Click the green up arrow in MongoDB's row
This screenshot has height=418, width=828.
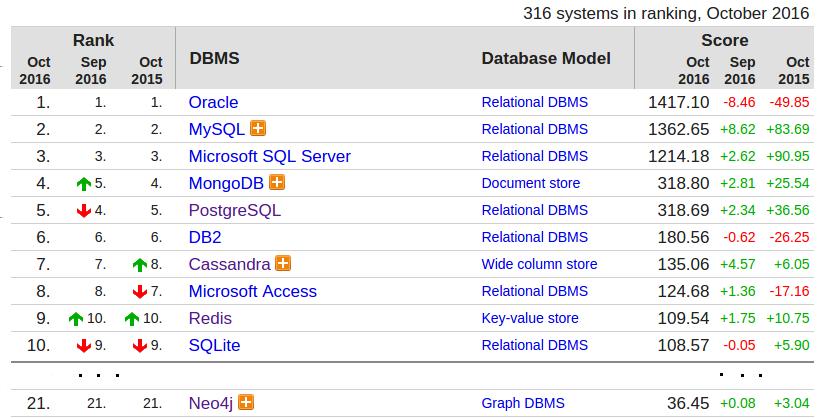[x=84, y=184]
